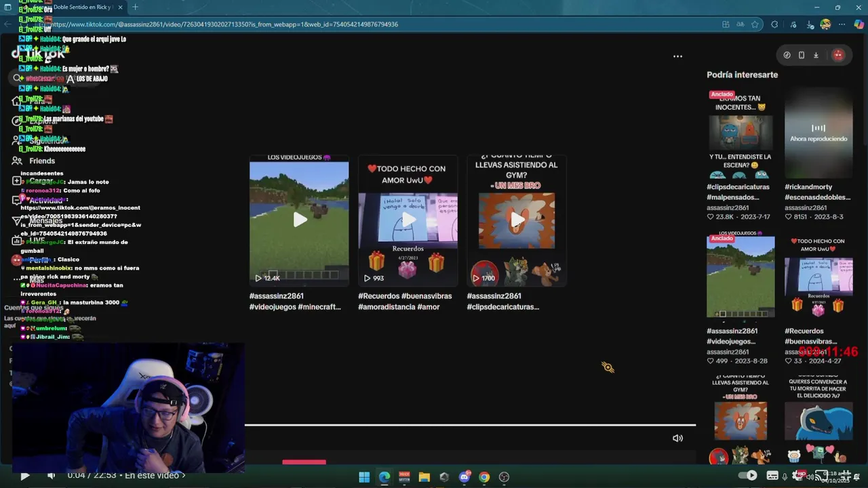Click the TikTok sidebar search icon
This screenshot has width=868, height=488.
coord(18,78)
